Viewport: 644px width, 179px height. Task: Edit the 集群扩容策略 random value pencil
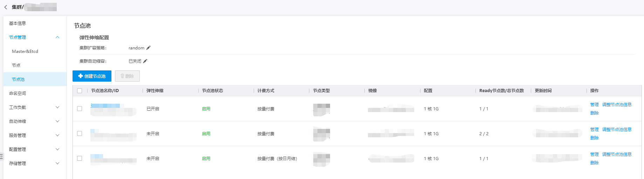point(148,48)
